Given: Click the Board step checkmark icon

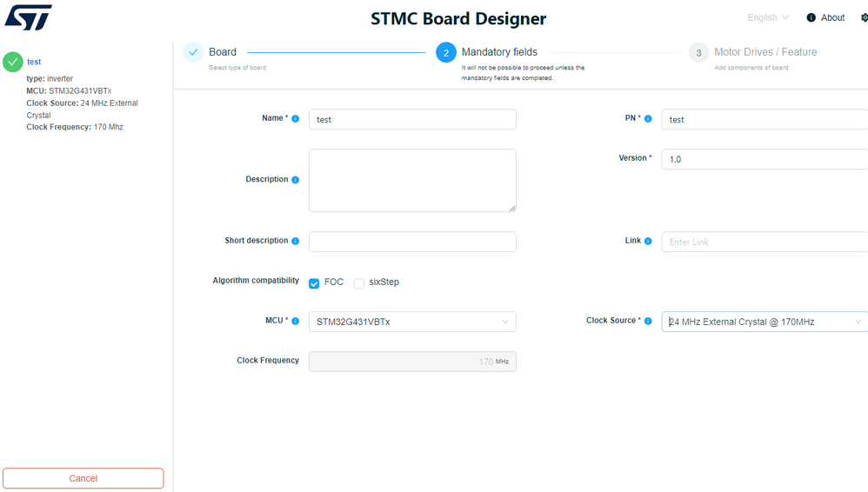Looking at the screenshot, I should click(x=193, y=52).
